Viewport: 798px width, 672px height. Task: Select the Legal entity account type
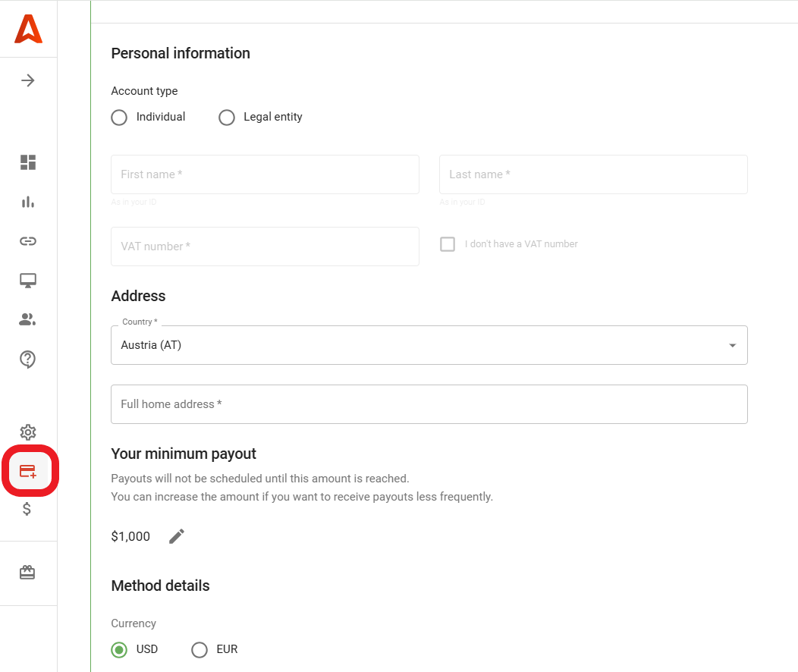(x=227, y=118)
